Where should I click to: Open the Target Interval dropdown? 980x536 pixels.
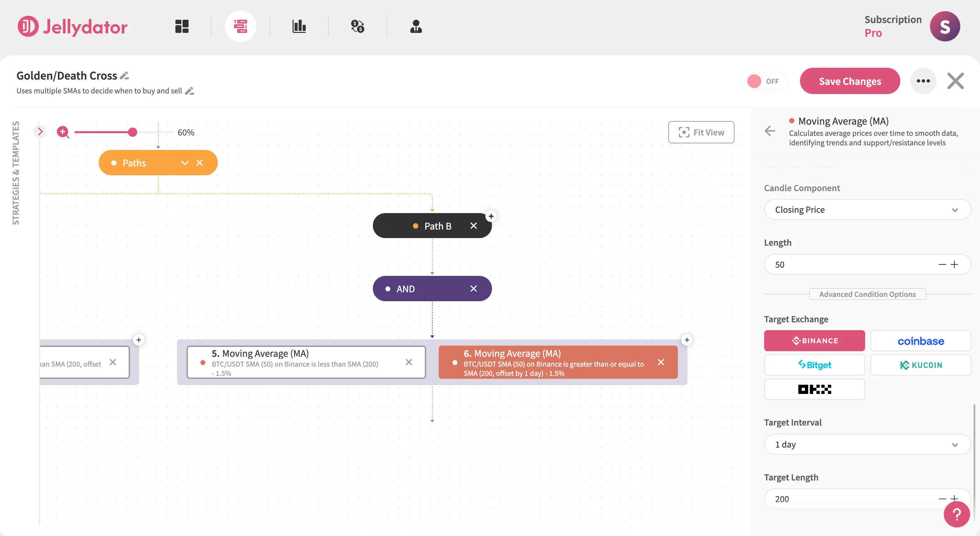(867, 444)
